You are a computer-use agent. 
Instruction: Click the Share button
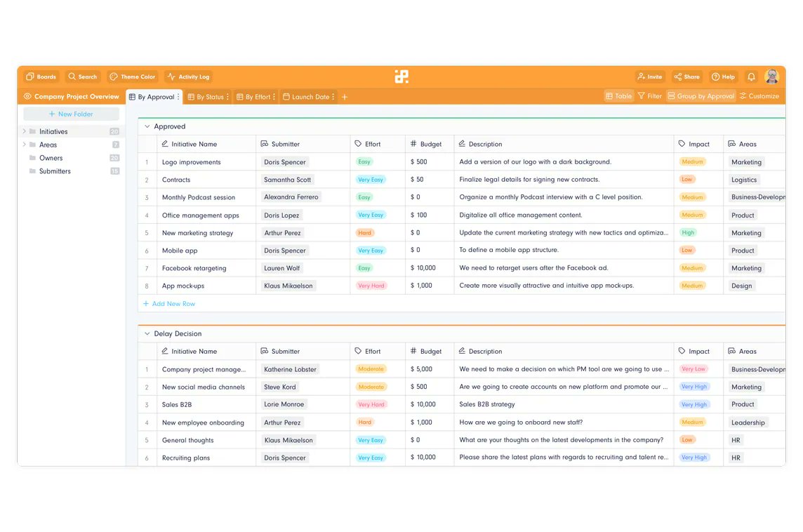686,77
